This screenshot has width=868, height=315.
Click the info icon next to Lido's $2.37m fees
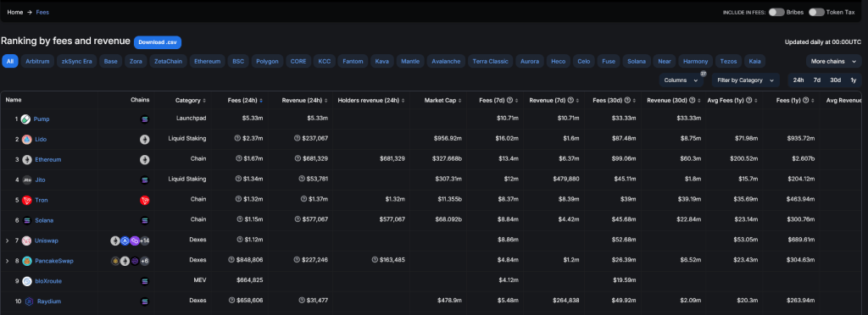point(237,139)
